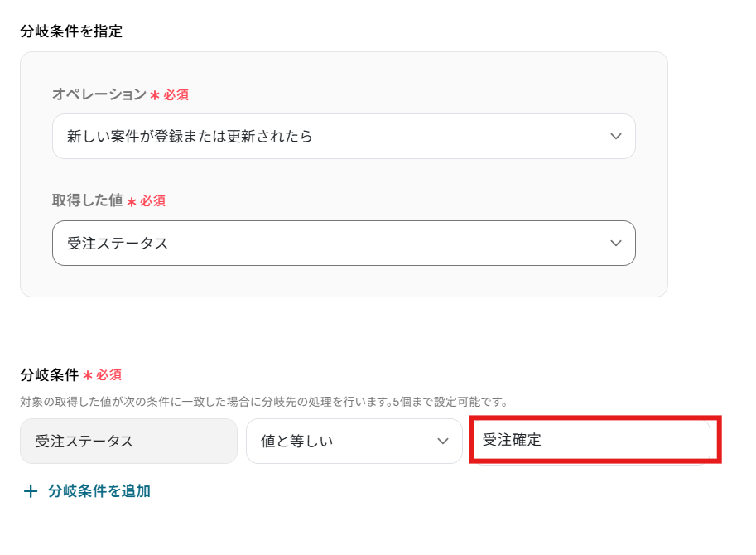Click the chevron icon in the 取得した値 dropdown

pyautogui.click(x=615, y=243)
